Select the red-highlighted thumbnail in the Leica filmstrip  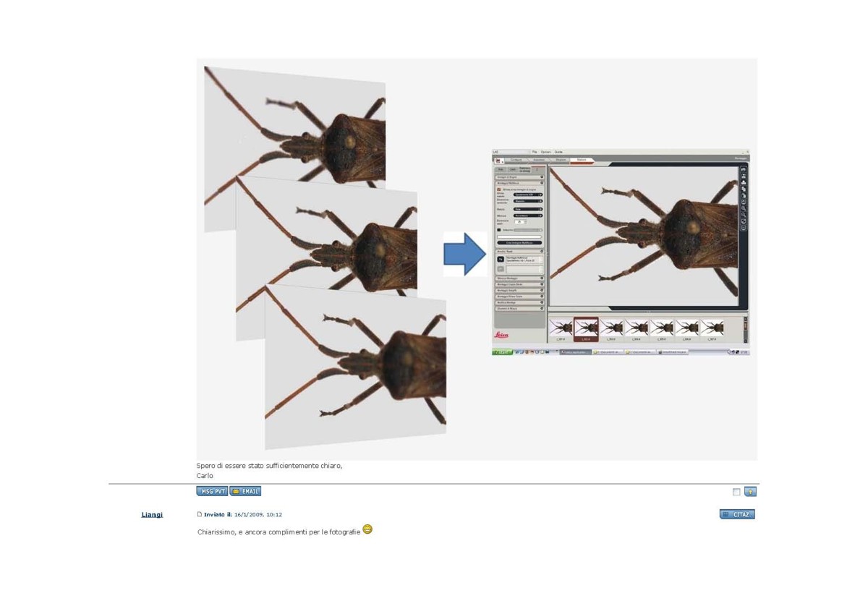coord(586,329)
